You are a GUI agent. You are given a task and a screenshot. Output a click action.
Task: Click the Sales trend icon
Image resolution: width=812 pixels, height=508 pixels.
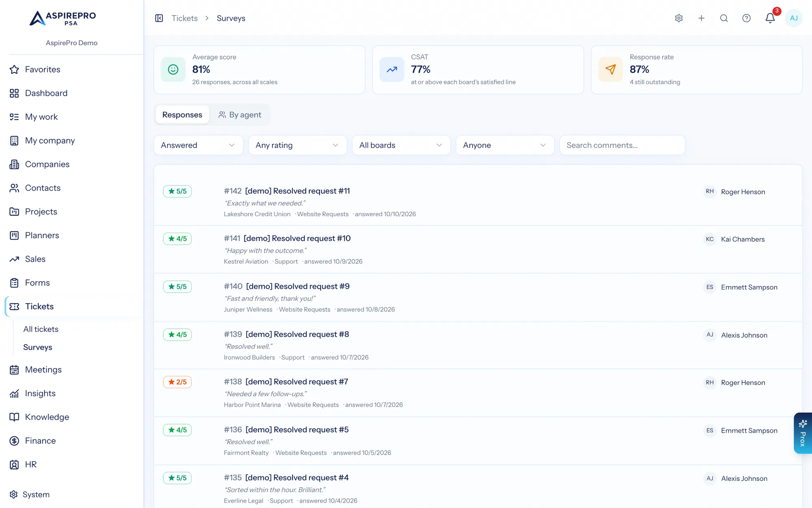coord(14,259)
